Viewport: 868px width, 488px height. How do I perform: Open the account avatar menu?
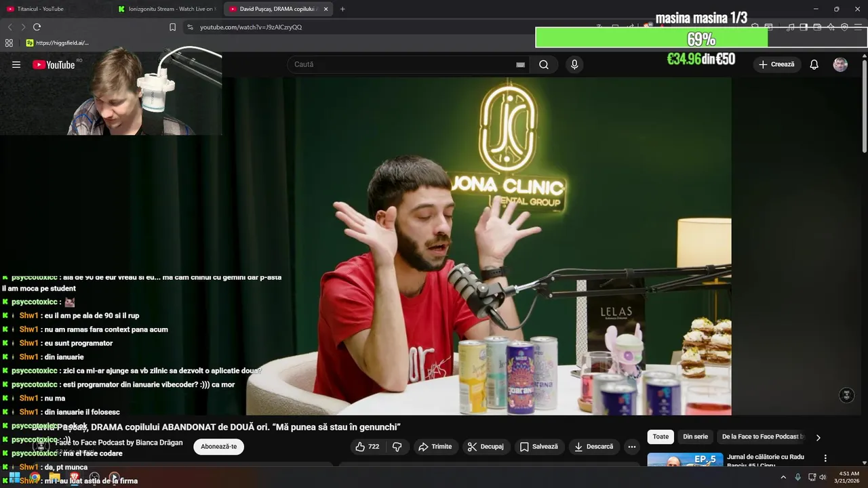(x=840, y=64)
